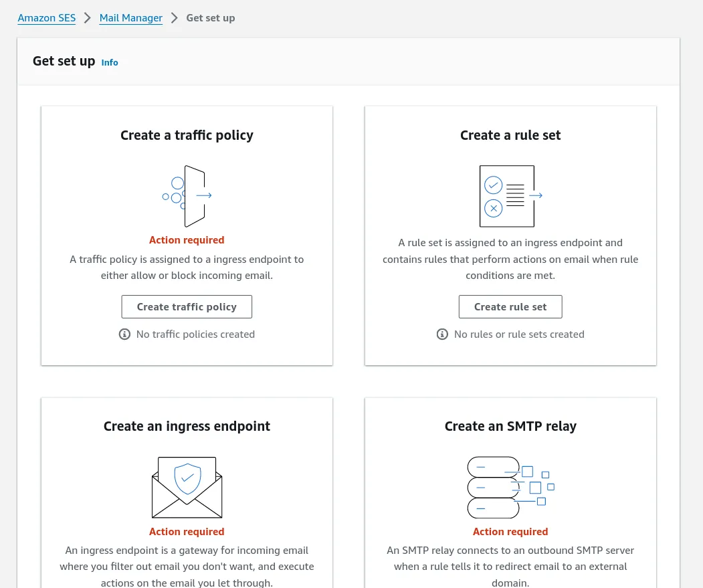
Task: Click Action required under ingress endpoint icon
Action: [187, 532]
